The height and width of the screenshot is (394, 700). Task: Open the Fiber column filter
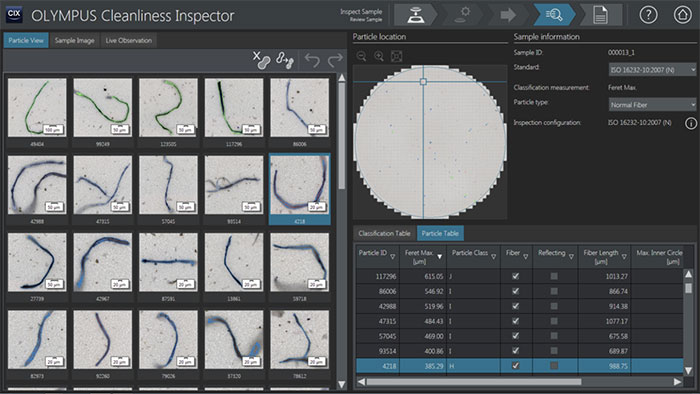pos(525,257)
